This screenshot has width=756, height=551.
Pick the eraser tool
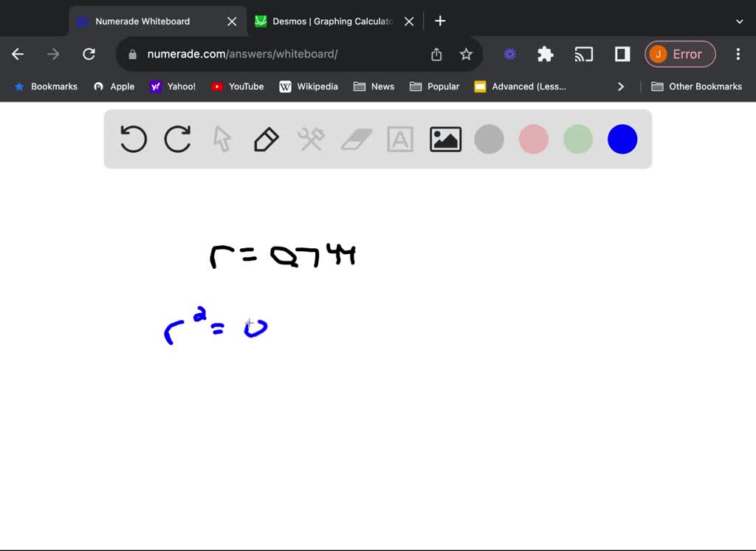click(x=356, y=139)
